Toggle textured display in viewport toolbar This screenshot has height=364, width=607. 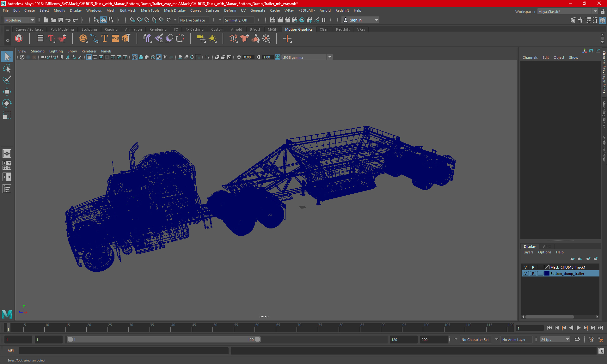159,57
